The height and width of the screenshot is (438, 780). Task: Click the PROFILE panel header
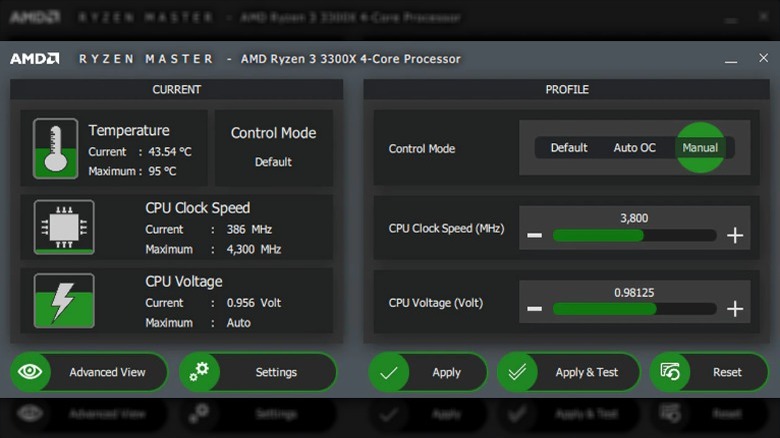(567, 90)
